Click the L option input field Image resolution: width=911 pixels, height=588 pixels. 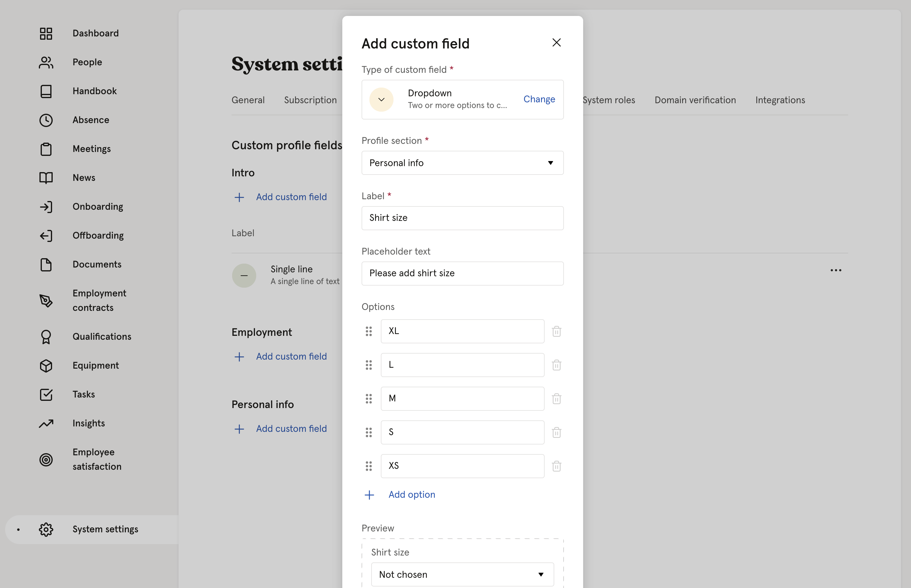[462, 365]
